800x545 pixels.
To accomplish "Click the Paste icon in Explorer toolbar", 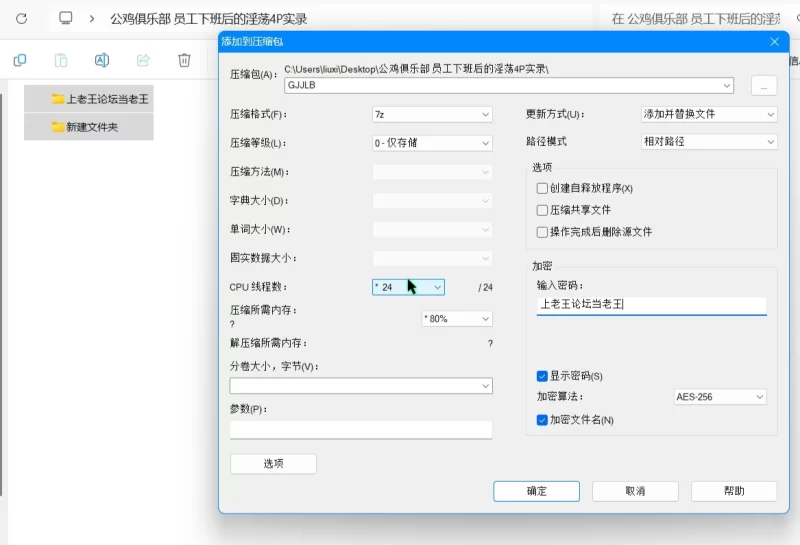I will [x=61, y=60].
